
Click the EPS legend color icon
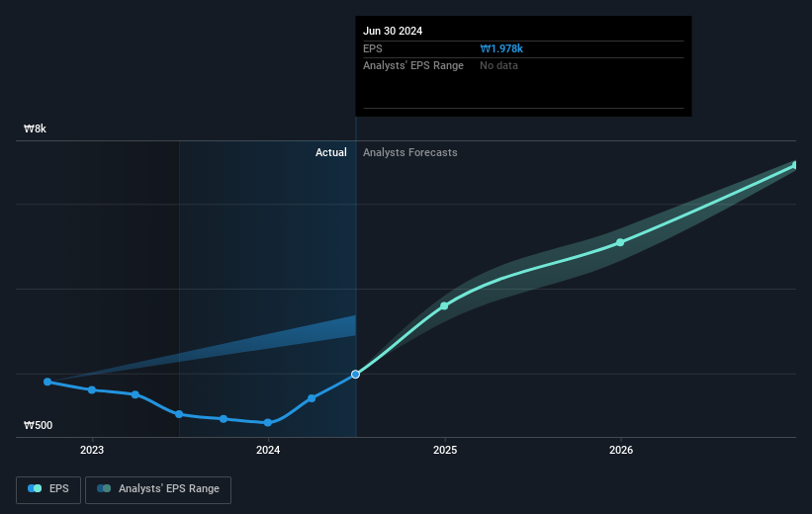pyautogui.click(x=35, y=488)
